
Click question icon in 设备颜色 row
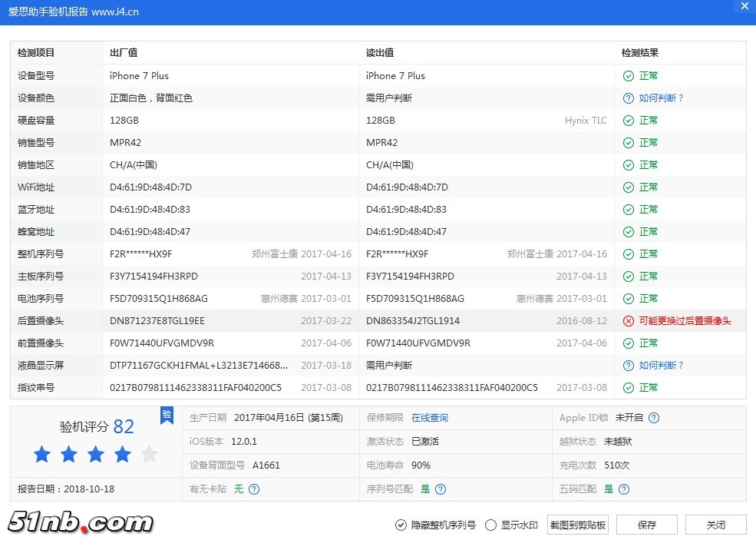pyautogui.click(x=628, y=98)
